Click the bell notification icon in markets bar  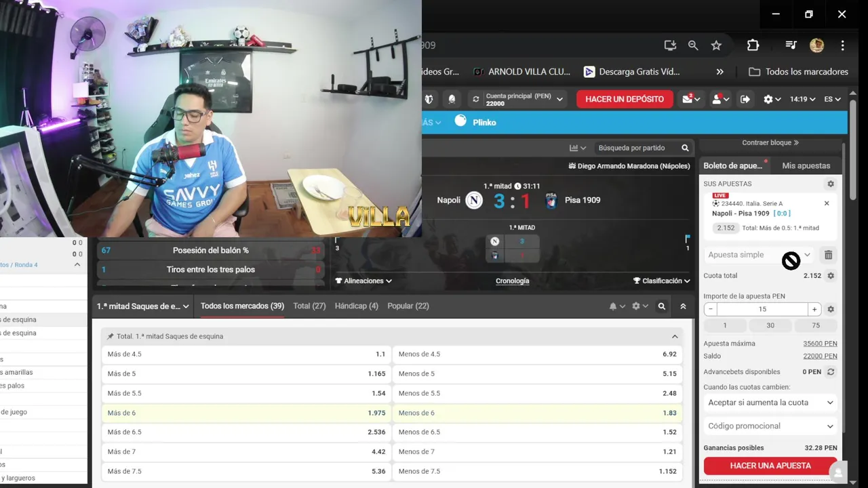(616, 306)
